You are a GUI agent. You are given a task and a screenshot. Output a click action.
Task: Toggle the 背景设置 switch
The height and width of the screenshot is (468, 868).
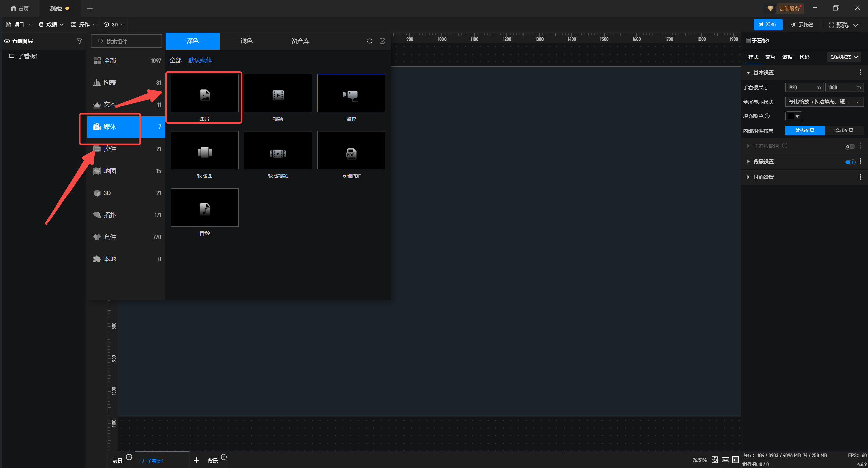(x=850, y=162)
